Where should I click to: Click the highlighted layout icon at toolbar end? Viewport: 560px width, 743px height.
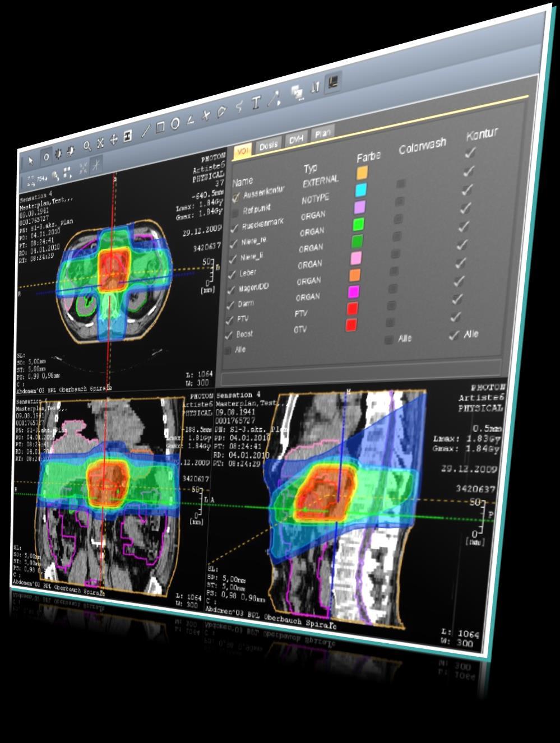333,82
